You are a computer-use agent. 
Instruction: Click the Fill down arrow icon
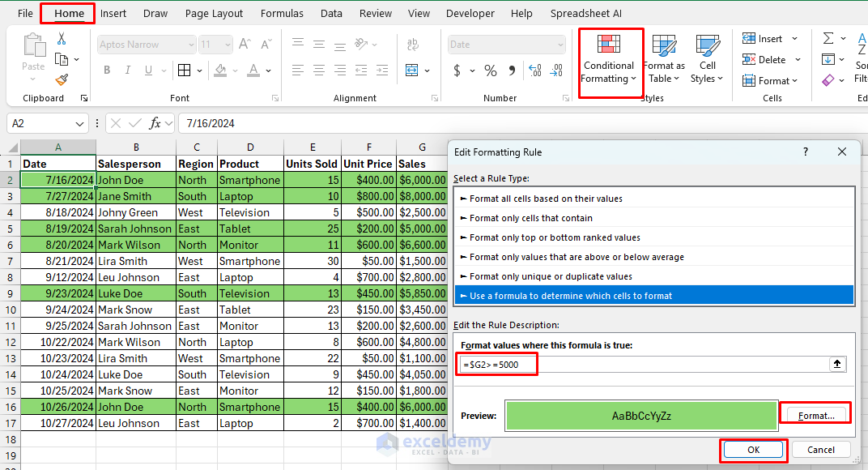coord(828,59)
